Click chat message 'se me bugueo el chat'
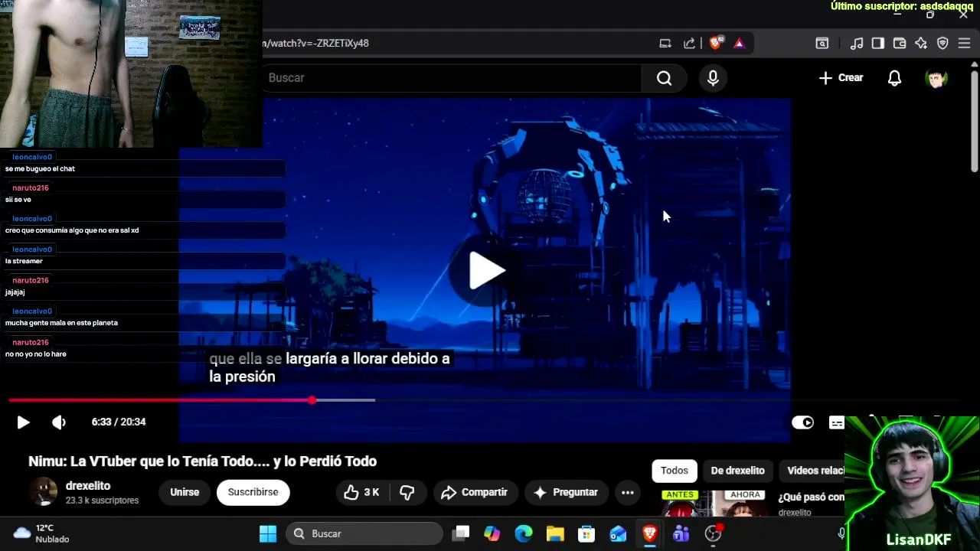 click(x=40, y=168)
